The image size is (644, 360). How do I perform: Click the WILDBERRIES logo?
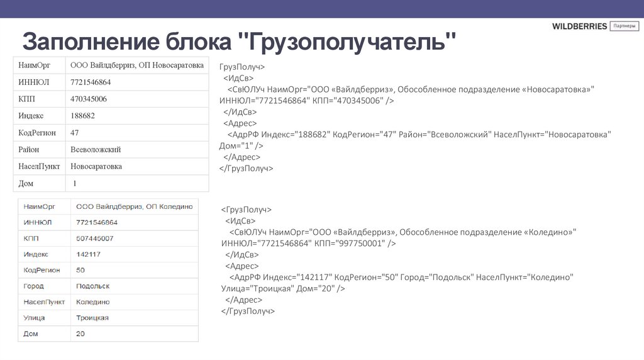coord(579,26)
